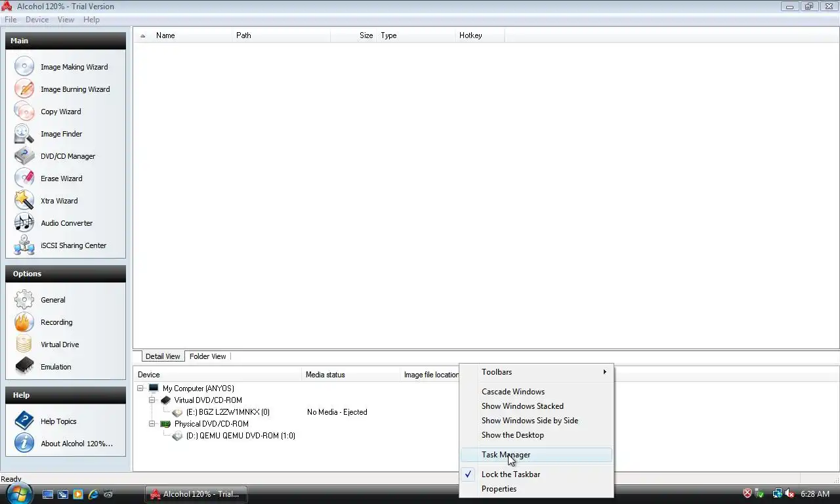Image resolution: width=840 pixels, height=504 pixels.
Task: Click the muted volume tray icon
Action: 789,493
